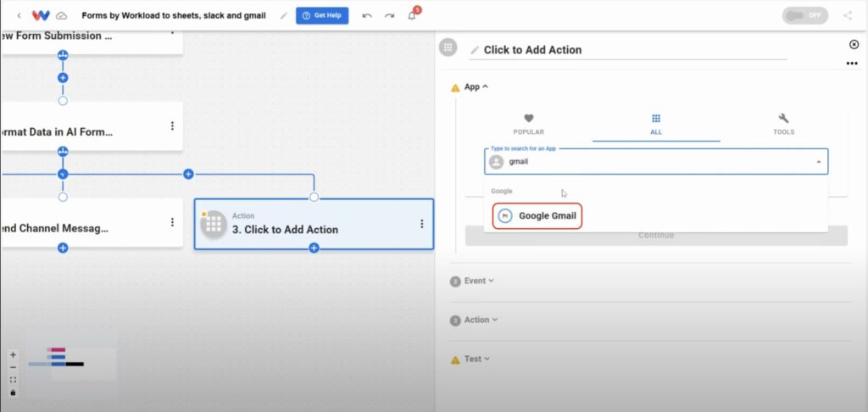
Task: Close the action panel with X
Action: pos(854,44)
